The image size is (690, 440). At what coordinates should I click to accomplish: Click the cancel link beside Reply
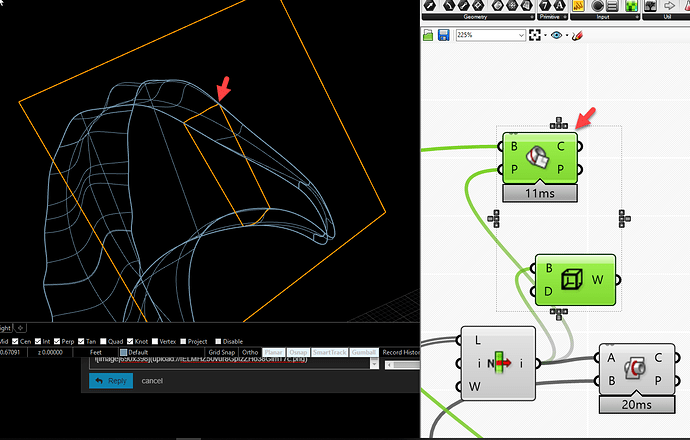(152, 381)
